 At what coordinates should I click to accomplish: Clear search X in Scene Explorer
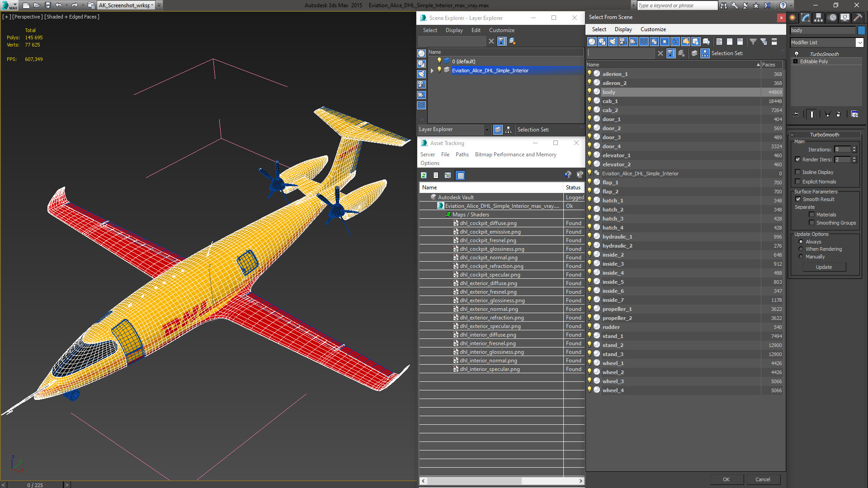click(x=491, y=41)
